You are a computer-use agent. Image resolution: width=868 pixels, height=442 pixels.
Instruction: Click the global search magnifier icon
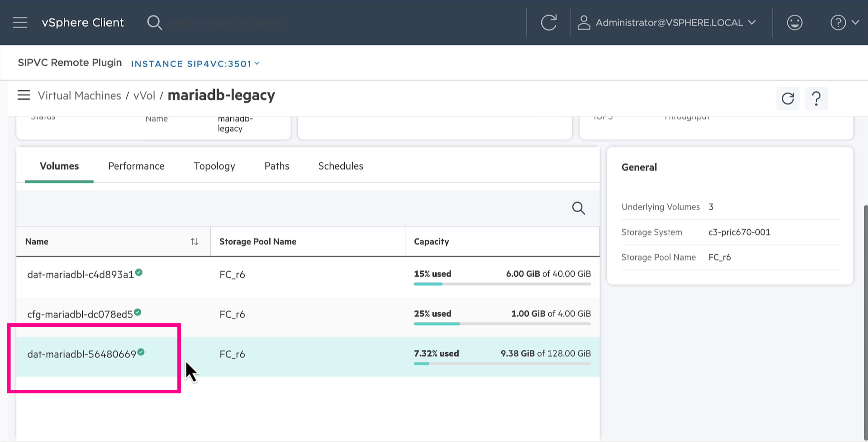click(x=154, y=23)
